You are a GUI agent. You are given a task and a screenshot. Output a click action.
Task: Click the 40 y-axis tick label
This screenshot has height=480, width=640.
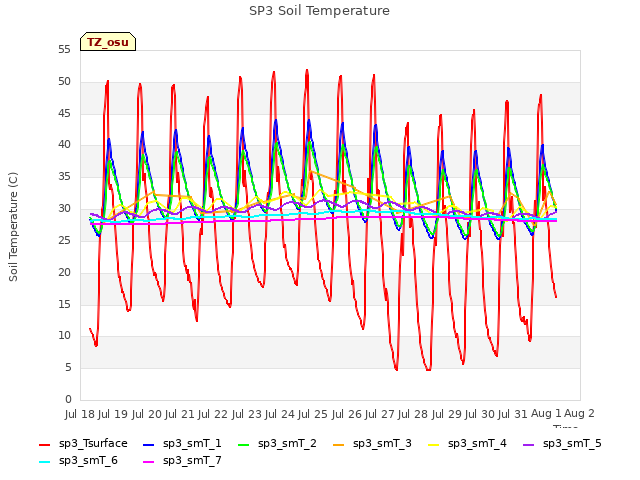64,145
